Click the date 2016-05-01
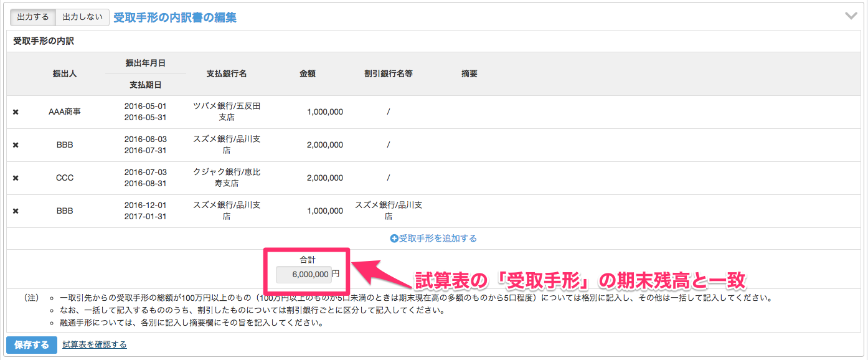Viewport: 868px width, 360px height. 146,106
